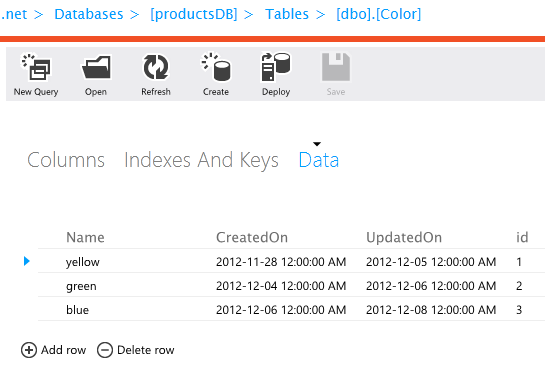Click id cell 3 in blue row

click(519, 309)
